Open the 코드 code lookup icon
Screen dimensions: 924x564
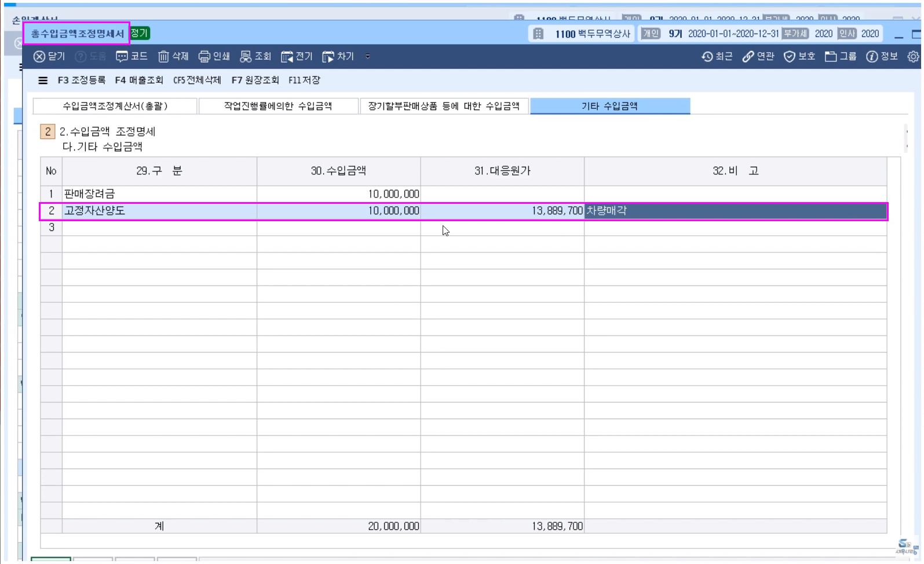tap(122, 57)
